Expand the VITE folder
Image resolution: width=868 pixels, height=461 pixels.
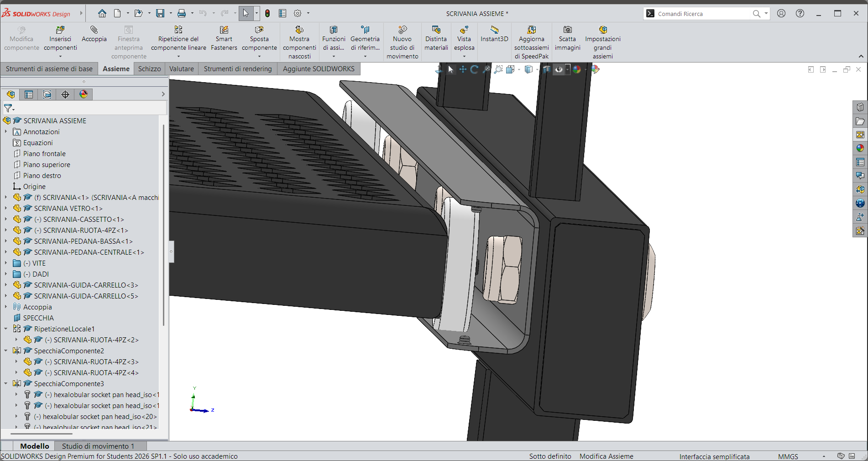click(6, 263)
